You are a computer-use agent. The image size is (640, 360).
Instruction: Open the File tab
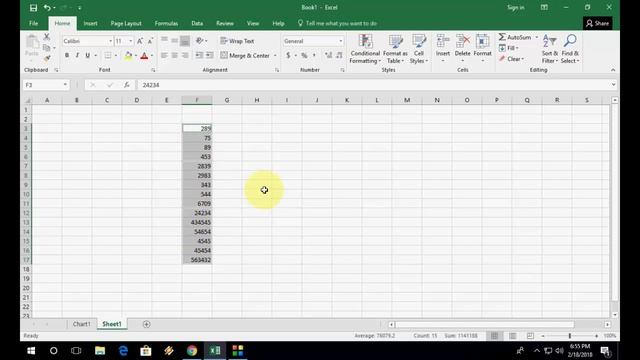coord(33,23)
